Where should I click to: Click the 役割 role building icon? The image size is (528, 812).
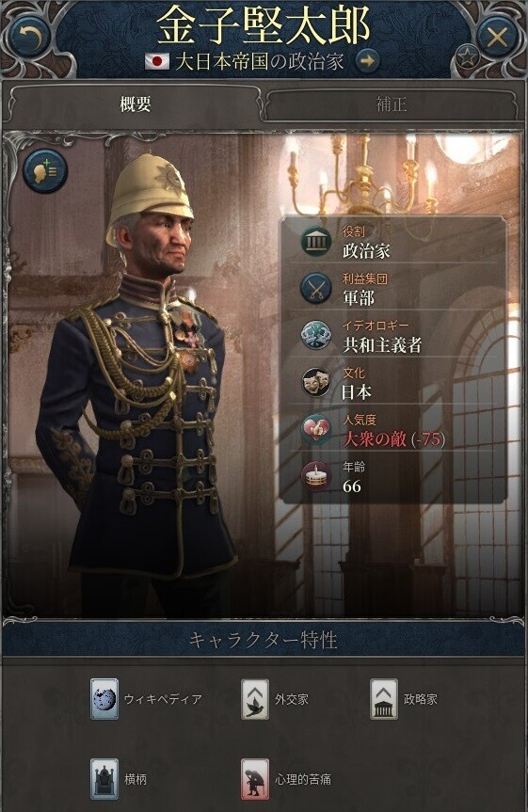(x=316, y=241)
